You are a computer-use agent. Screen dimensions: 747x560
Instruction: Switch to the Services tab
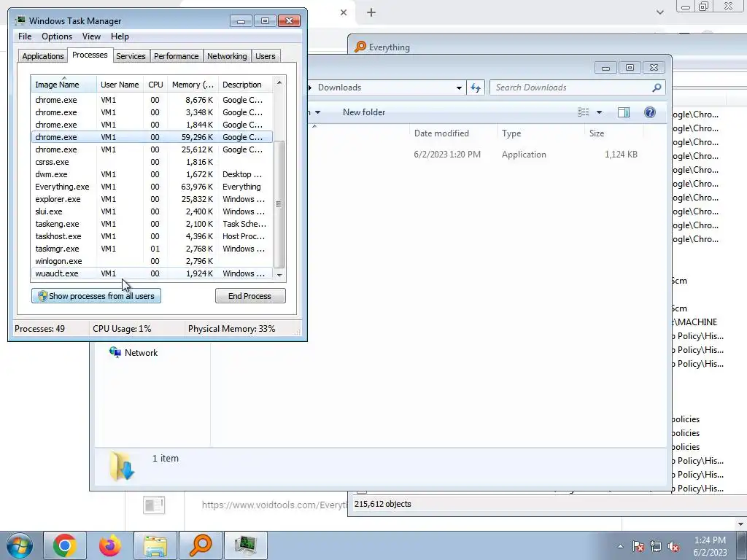pyautogui.click(x=131, y=56)
